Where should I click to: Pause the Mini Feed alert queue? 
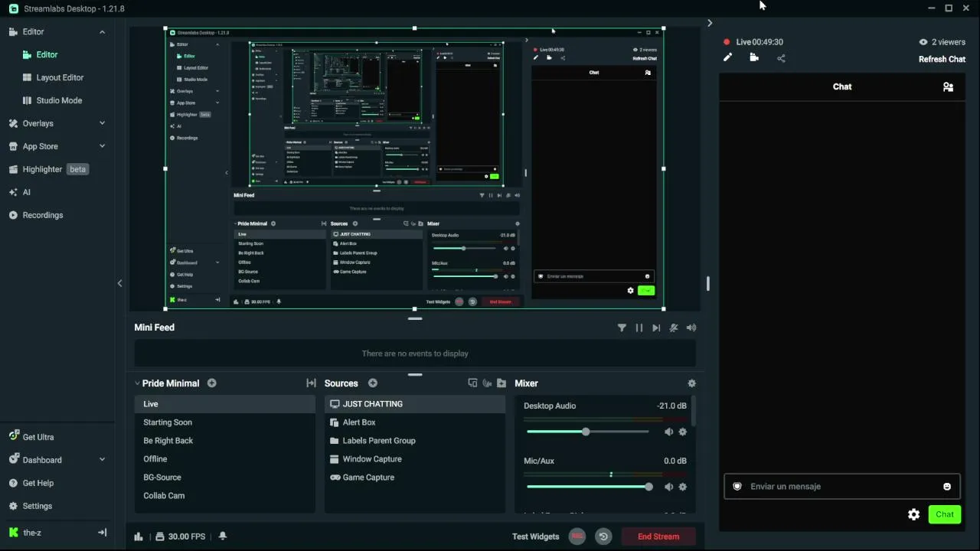click(x=639, y=328)
